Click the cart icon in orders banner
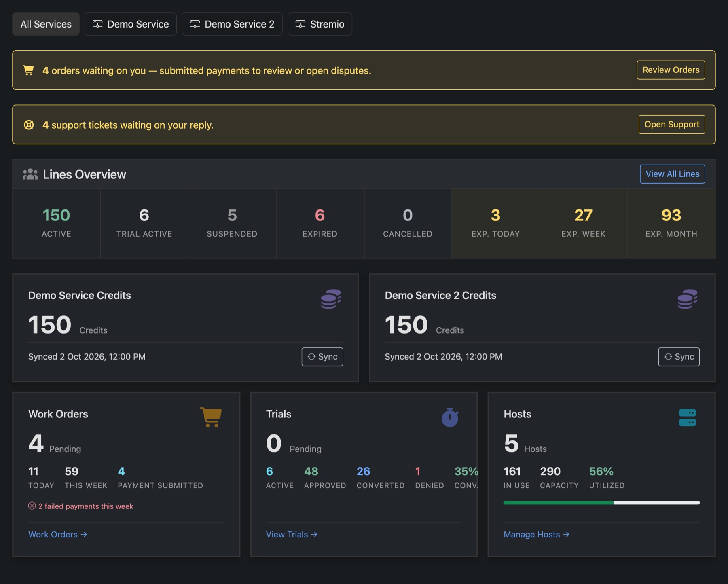728x584 pixels. tap(28, 70)
